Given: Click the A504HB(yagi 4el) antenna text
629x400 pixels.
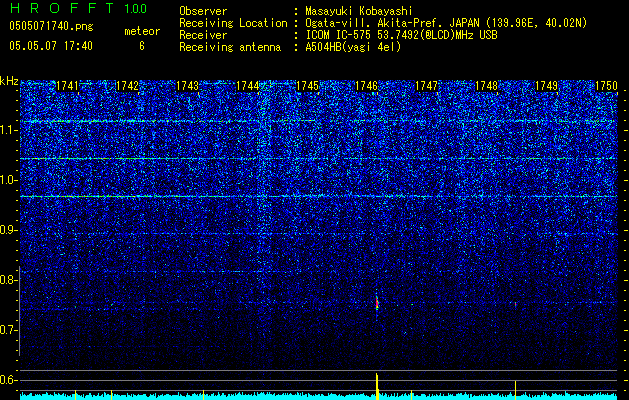Looking at the screenshot, I should click(x=353, y=47).
